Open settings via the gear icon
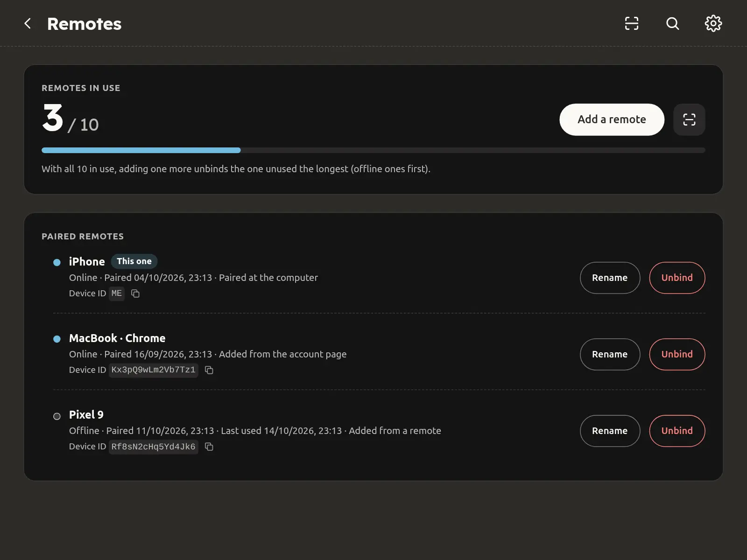This screenshot has height=560, width=747. (x=713, y=23)
